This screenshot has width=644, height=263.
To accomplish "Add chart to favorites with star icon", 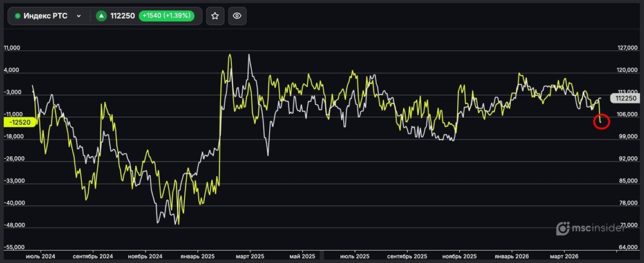I will coord(215,16).
